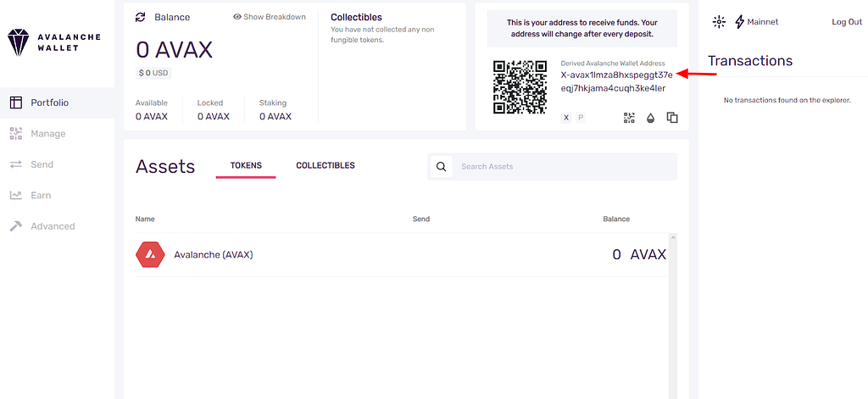Click the red Avalanche token icon
Screen dimensions: 868x399
[150, 254]
